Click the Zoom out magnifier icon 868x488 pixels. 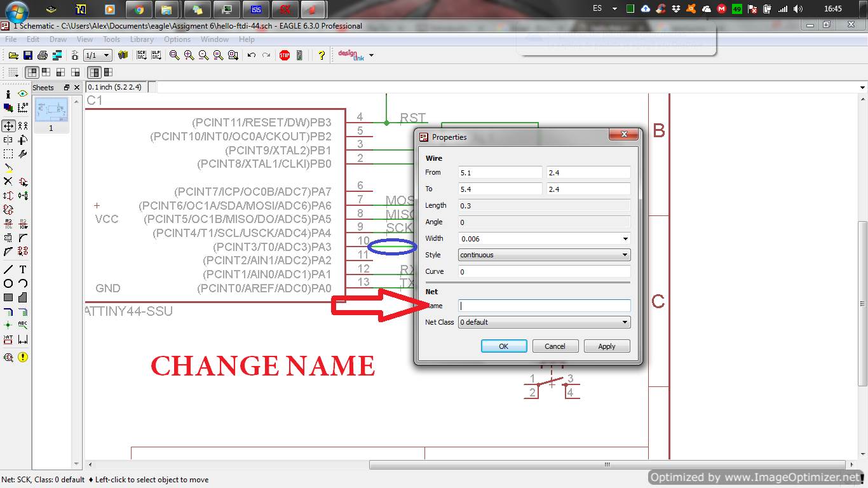(203, 55)
